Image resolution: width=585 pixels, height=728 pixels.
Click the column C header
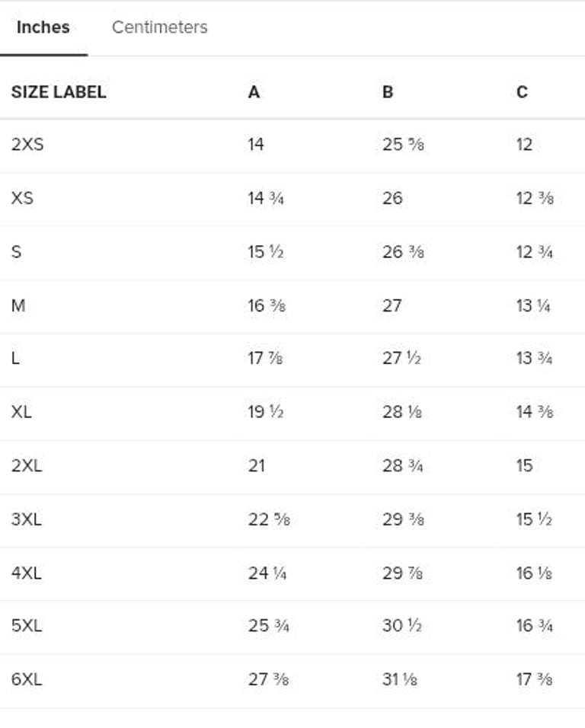(522, 92)
